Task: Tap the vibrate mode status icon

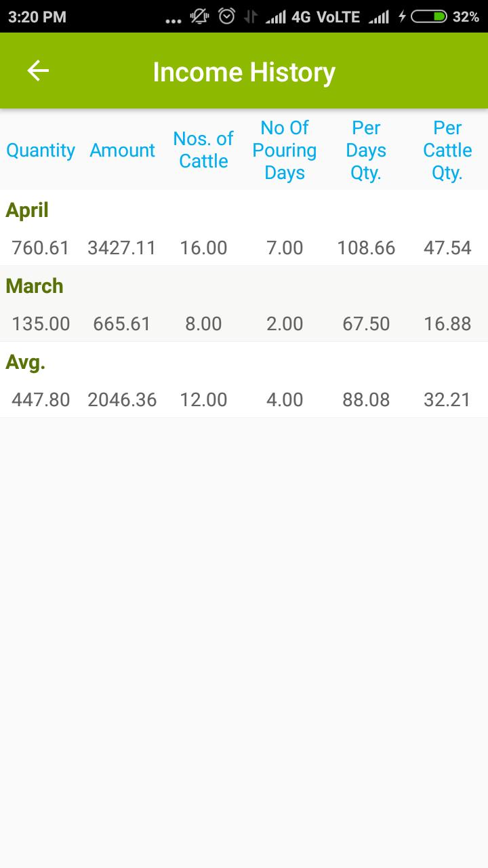Action: click(200, 17)
